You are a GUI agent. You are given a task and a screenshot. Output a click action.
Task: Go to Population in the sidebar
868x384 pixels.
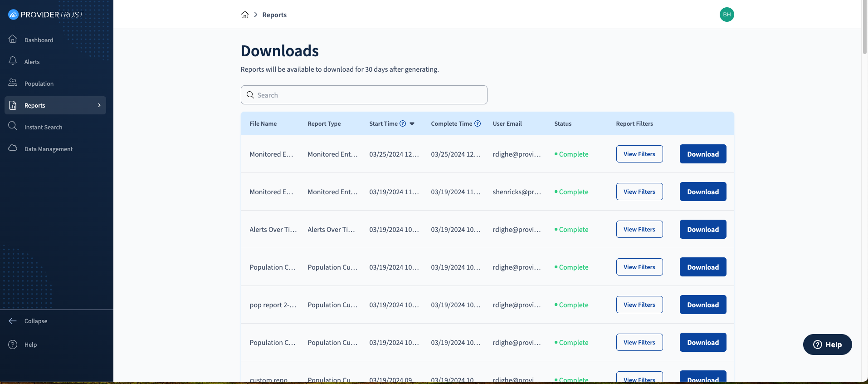(x=55, y=84)
